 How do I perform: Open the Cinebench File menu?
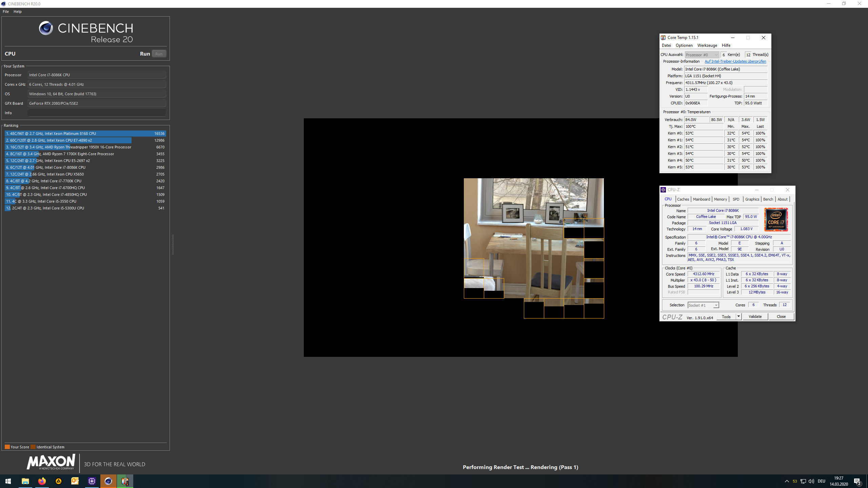(x=6, y=12)
